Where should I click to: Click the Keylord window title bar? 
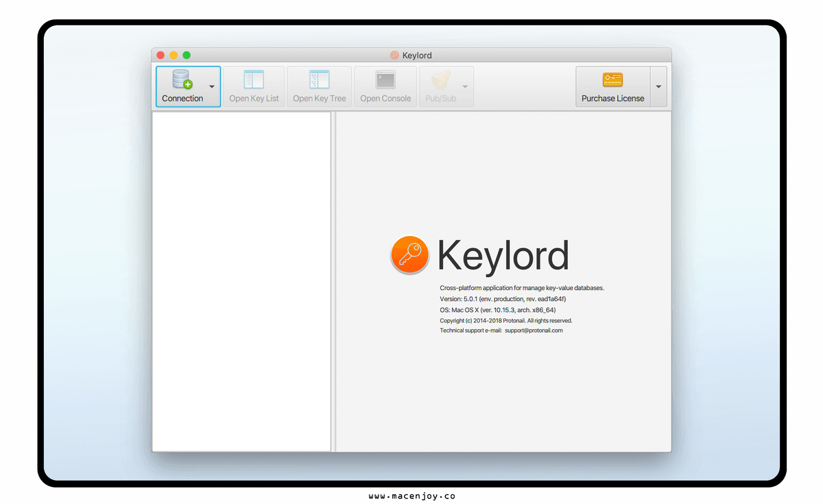[x=411, y=55]
